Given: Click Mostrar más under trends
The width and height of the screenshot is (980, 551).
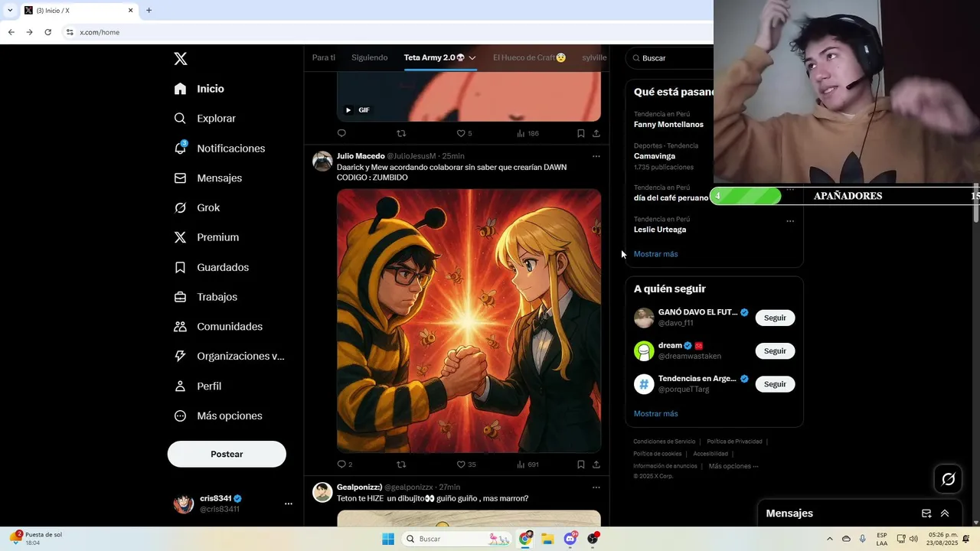Looking at the screenshot, I should click(x=655, y=254).
